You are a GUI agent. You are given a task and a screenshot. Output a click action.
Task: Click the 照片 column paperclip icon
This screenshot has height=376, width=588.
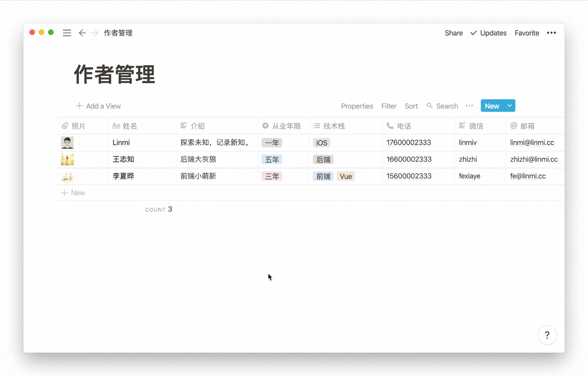(65, 126)
